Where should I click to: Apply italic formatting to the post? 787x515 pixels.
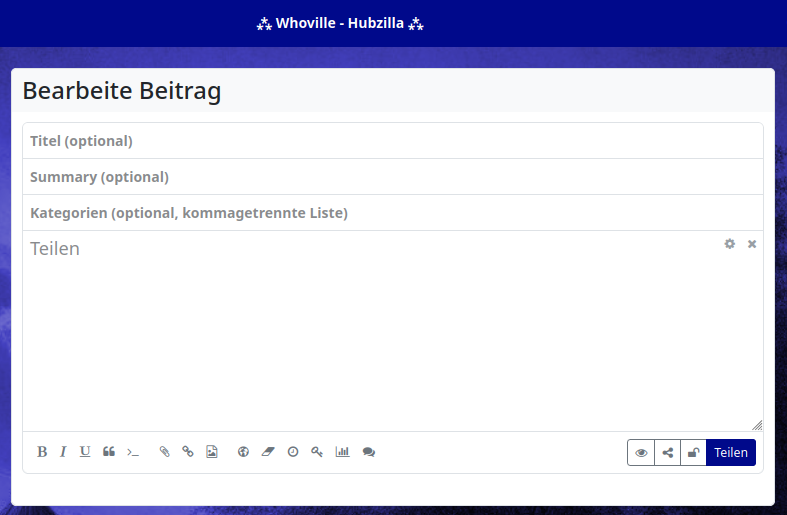63,452
